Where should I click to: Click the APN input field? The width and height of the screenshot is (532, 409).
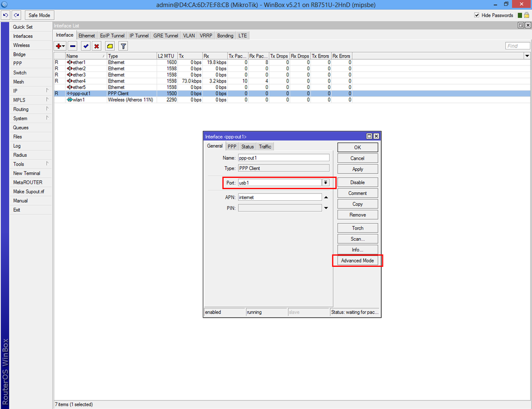pos(280,197)
